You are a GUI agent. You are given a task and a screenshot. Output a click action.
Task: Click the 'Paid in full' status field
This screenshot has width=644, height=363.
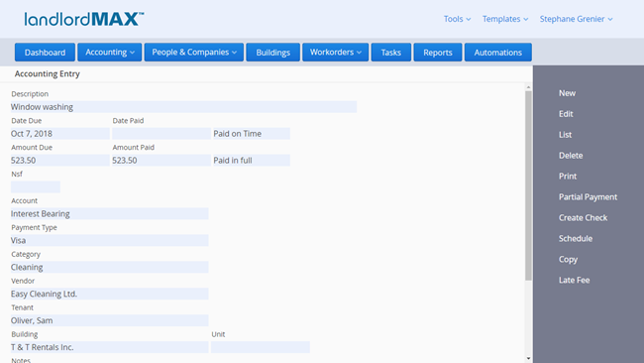pos(251,161)
